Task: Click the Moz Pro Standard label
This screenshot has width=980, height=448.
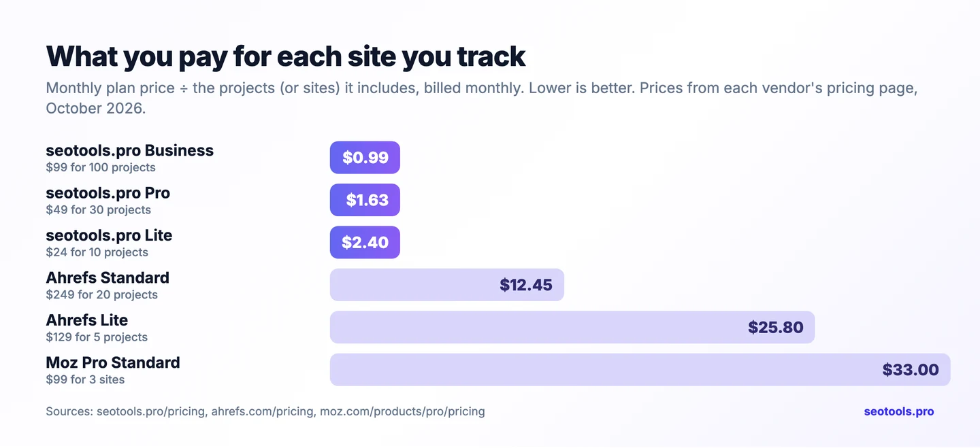Action: point(113,362)
